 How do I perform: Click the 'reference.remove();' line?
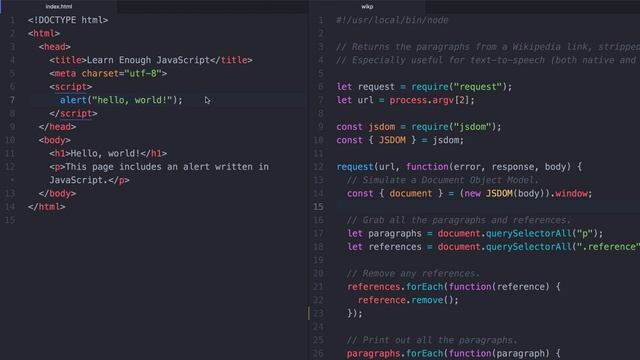[408, 300]
